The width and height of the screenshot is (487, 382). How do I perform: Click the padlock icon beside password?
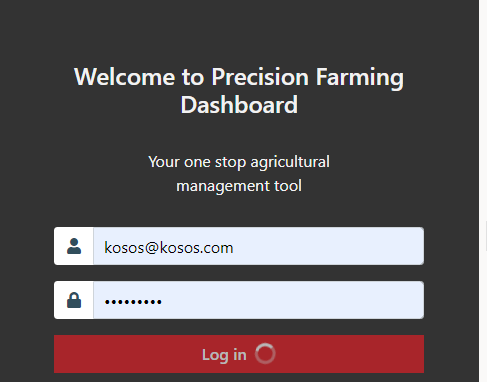[74, 300]
